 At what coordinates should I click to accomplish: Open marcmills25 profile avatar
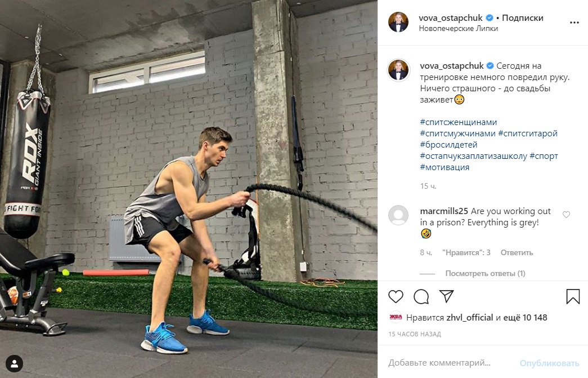tap(398, 215)
